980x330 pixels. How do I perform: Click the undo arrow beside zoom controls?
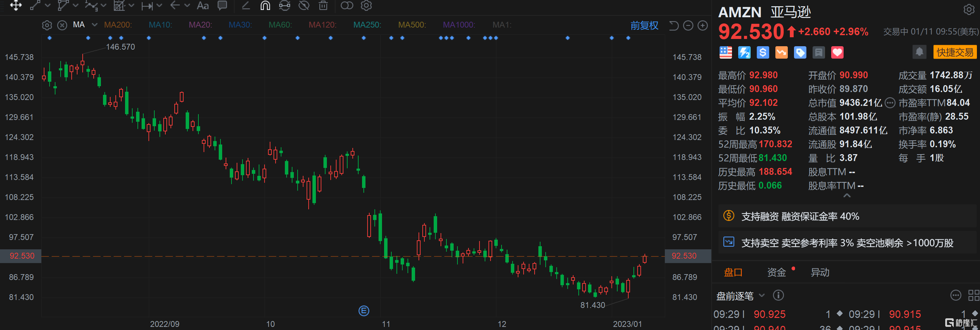pyautogui.click(x=673, y=26)
